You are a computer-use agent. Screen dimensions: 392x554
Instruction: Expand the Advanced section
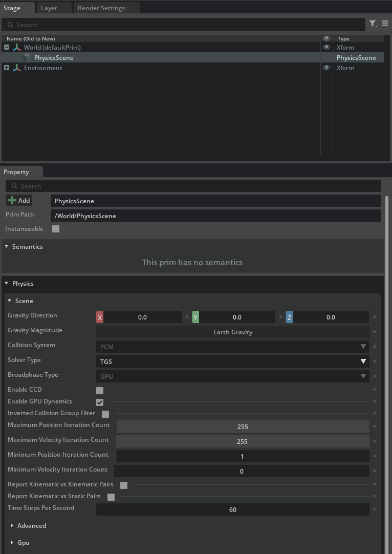12,526
